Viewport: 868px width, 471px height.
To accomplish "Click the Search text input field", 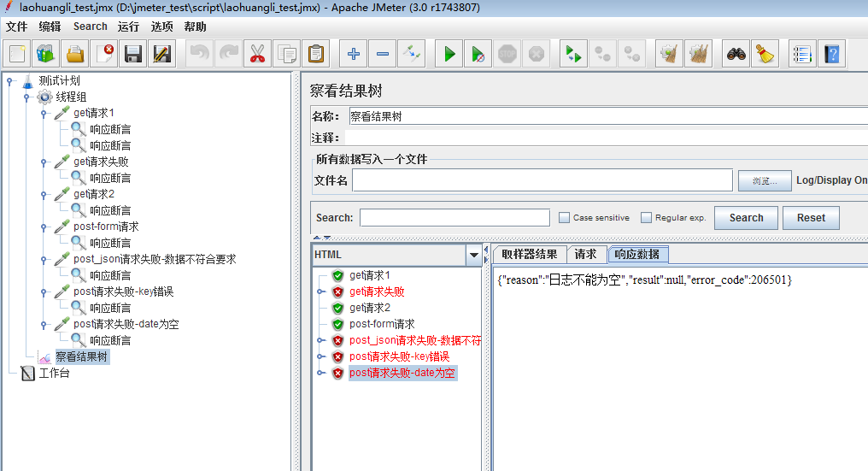I will click(455, 218).
